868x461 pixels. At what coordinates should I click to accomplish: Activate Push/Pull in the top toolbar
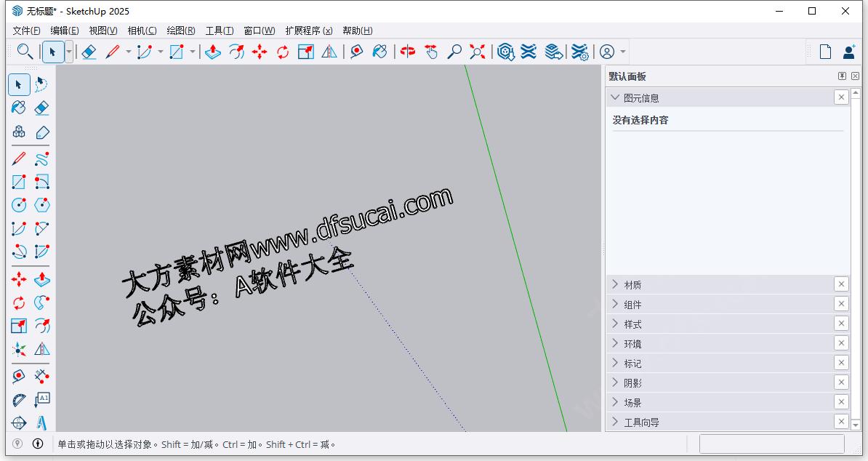coord(213,52)
